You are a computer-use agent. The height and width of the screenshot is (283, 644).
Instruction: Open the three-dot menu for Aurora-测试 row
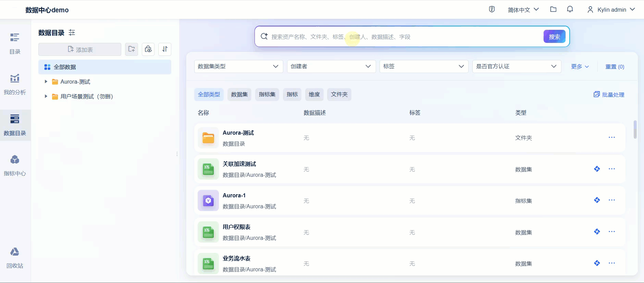611,137
